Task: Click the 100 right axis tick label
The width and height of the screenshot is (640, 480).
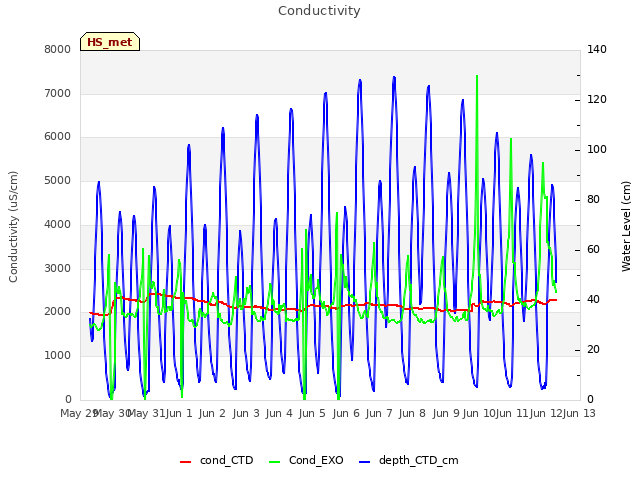Action: (597, 149)
